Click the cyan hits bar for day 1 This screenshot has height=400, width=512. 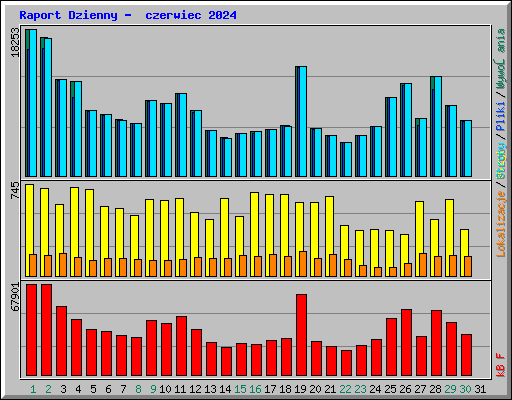tap(33, 103)
